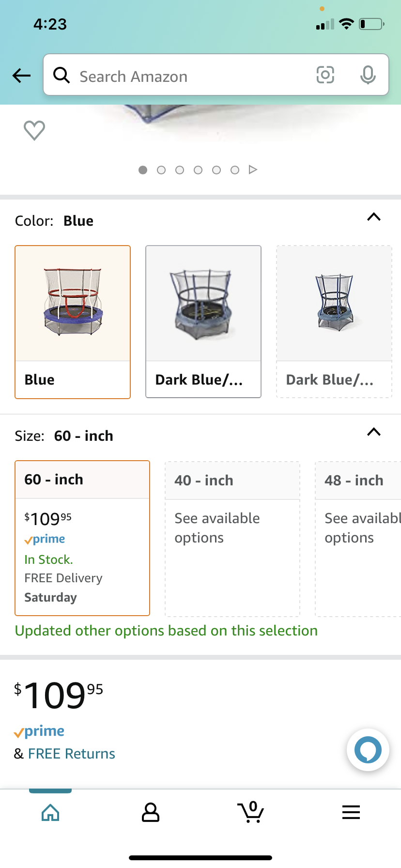Collapse the Size options section
Screen dimensions: 401x868
tap(373, 432)
